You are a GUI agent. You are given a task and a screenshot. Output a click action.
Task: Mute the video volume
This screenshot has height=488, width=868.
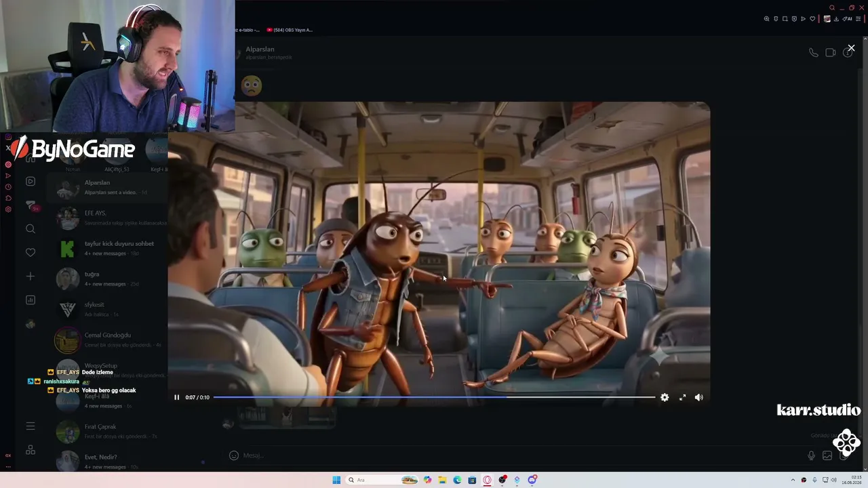(699, 397)
